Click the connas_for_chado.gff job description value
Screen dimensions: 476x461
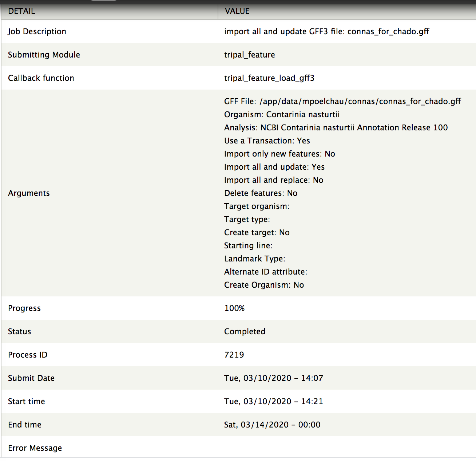(326, 32)
